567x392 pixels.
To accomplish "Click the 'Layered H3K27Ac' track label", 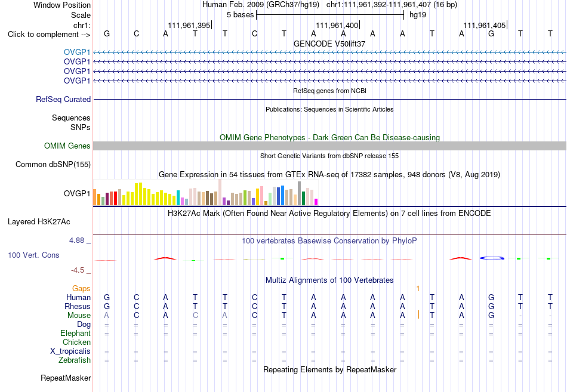I will point(39,222).
